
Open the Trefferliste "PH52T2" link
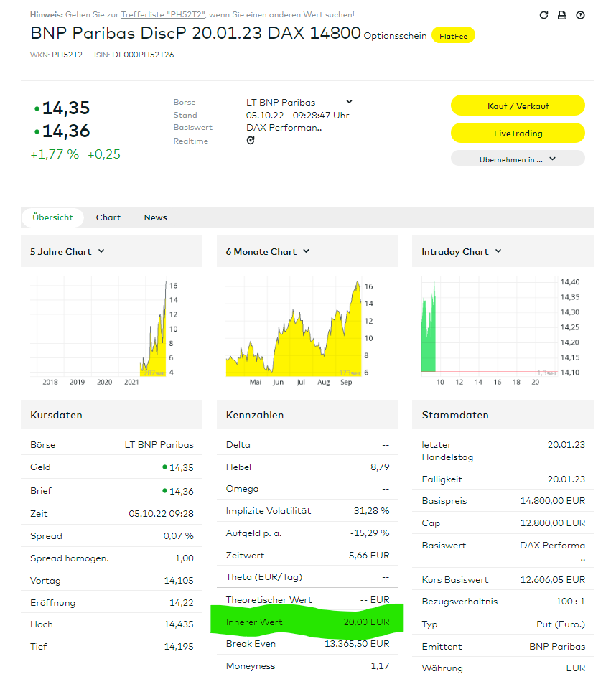tap(164, 14)
